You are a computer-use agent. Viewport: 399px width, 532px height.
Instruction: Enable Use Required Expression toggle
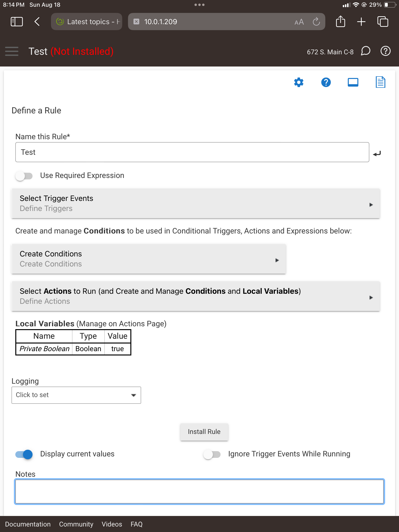point(24,176)
